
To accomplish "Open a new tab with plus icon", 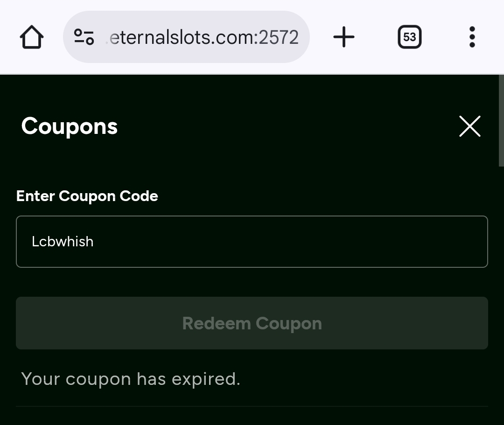I will tap(344, 37).
